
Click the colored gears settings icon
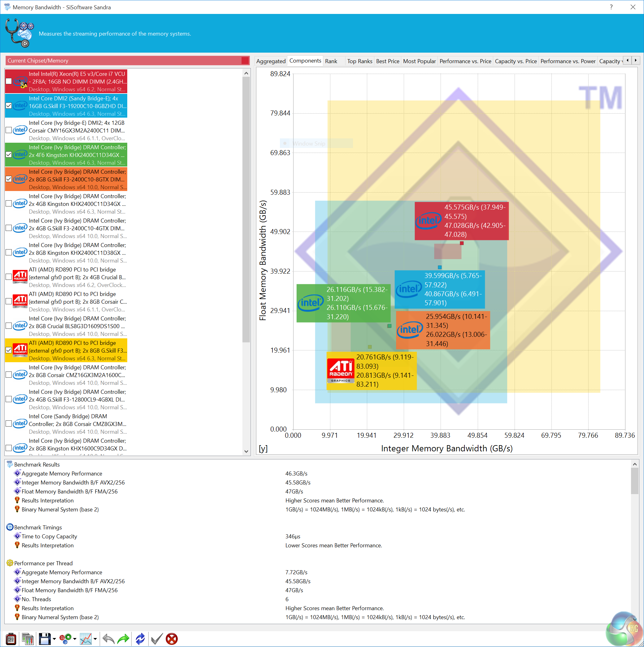tap(65, 639)
